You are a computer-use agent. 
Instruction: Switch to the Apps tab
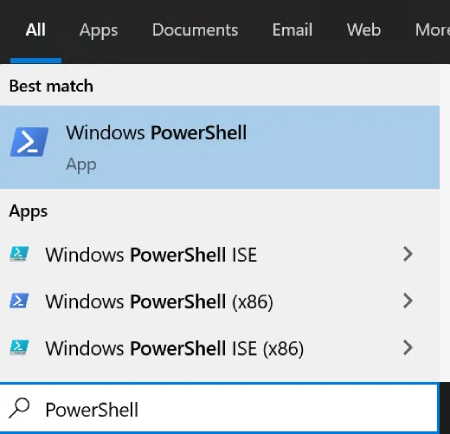(x=98, y=31)
